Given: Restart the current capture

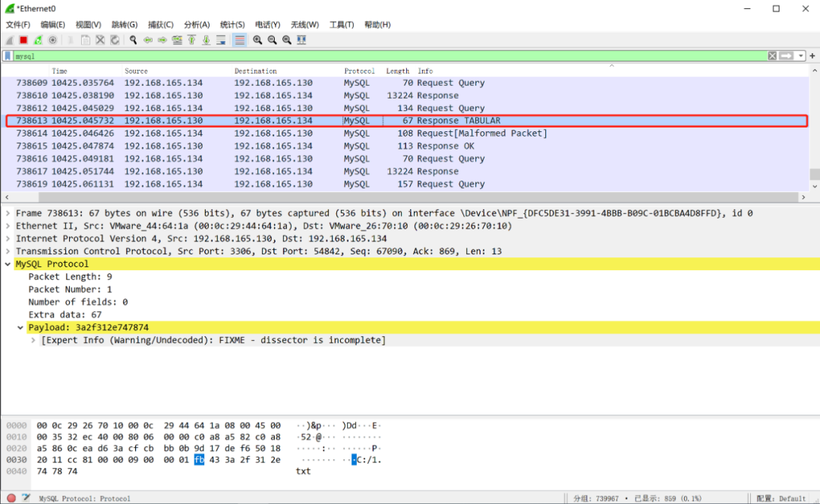Looking at the screenshot, I should point(38,40).
